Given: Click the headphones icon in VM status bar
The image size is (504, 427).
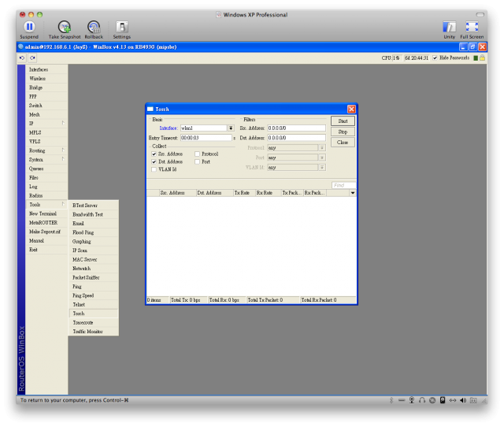Looking at the screenshot, I should click(422, 400).
